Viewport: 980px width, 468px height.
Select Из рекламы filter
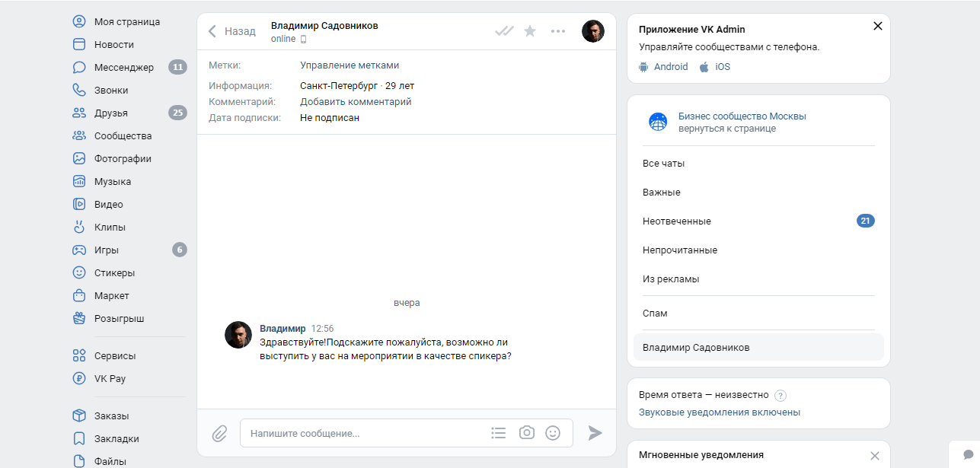[758, 279]
